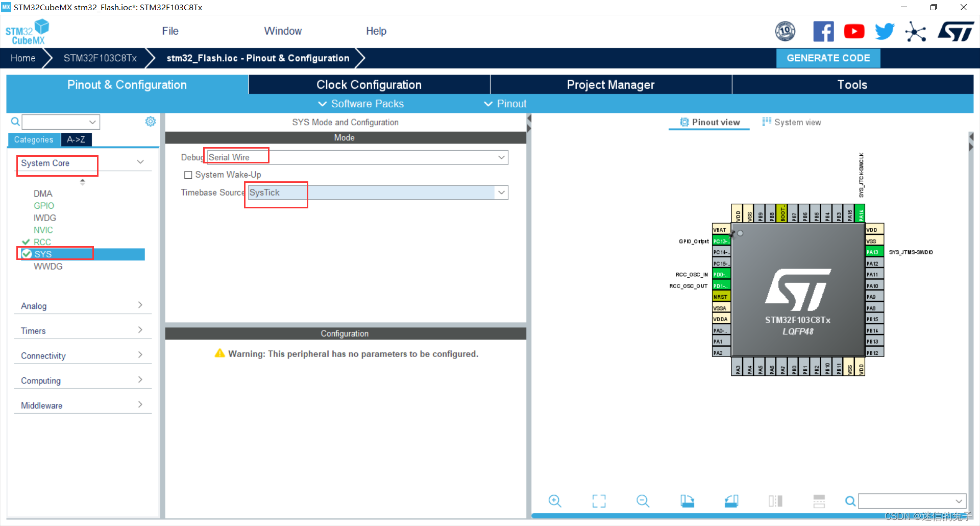
Task: Expand the Timers category
Action: [x=140, y=330]
